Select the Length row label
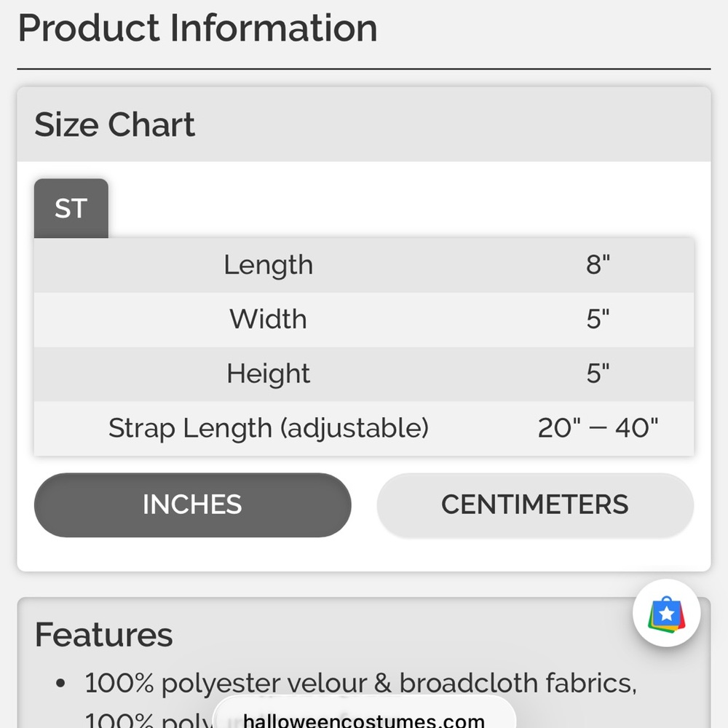This screenshot has width=728, height=728. pyautogui.click(x=269, y=265)
